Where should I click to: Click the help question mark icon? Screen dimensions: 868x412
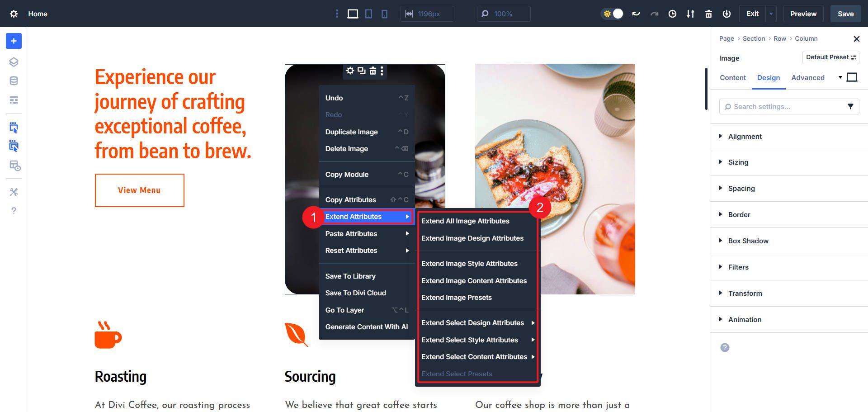(x=14, y=211)
